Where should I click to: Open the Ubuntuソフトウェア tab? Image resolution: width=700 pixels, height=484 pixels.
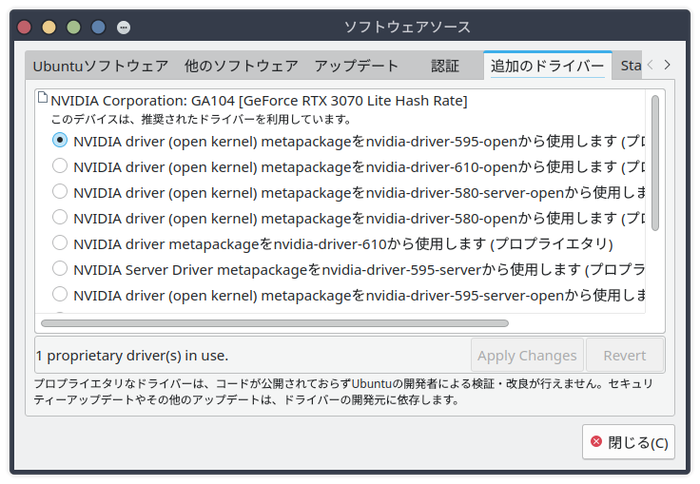point(100,66)
